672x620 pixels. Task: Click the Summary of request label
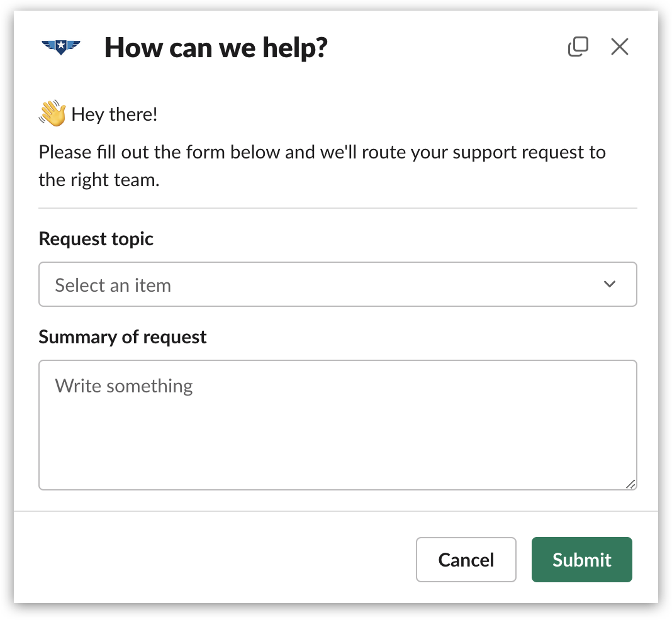(123, 337)
